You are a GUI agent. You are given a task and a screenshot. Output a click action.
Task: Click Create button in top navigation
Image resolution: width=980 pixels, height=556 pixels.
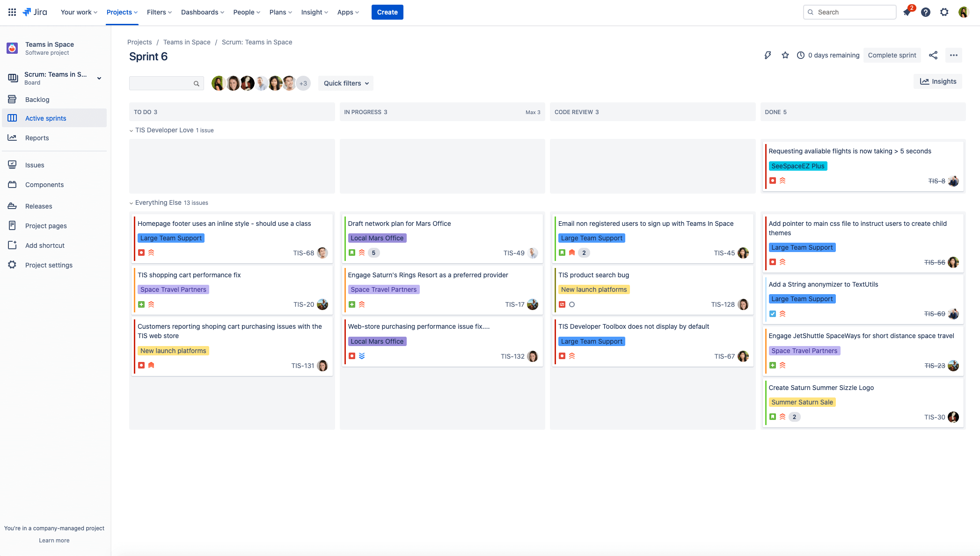[387, 12]
